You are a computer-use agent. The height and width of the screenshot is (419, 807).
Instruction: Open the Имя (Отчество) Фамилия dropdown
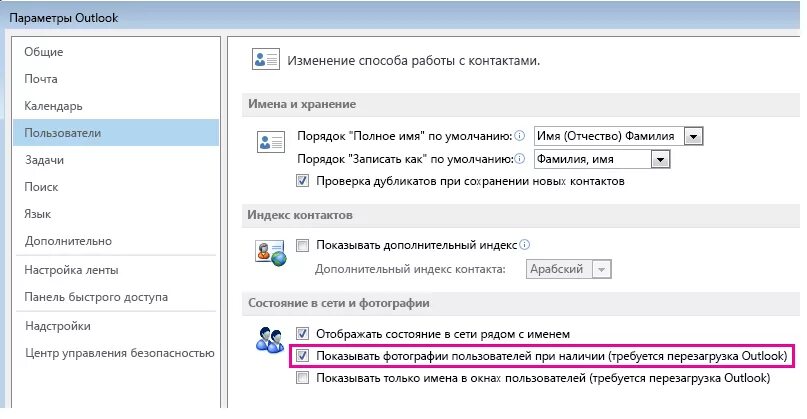(619, 136)
